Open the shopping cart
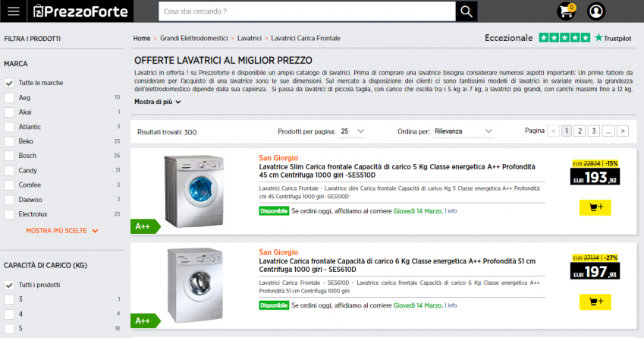644x338 pixels. (567, 11)
